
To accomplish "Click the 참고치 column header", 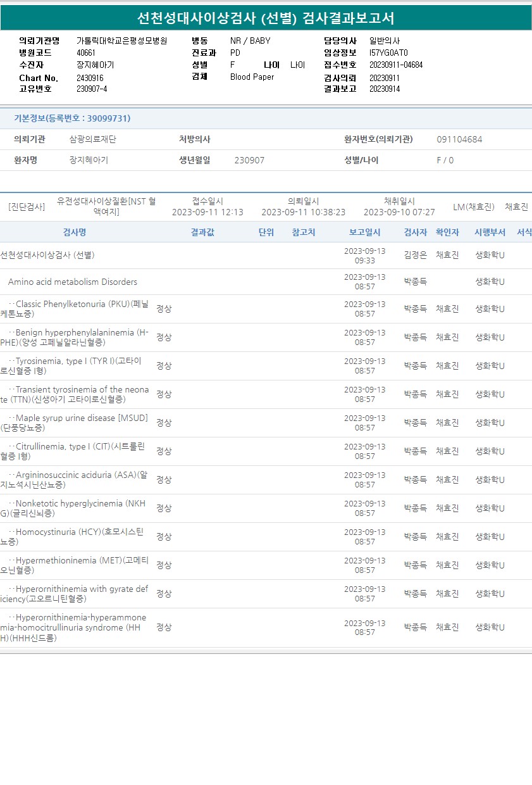I will [304, 232].
